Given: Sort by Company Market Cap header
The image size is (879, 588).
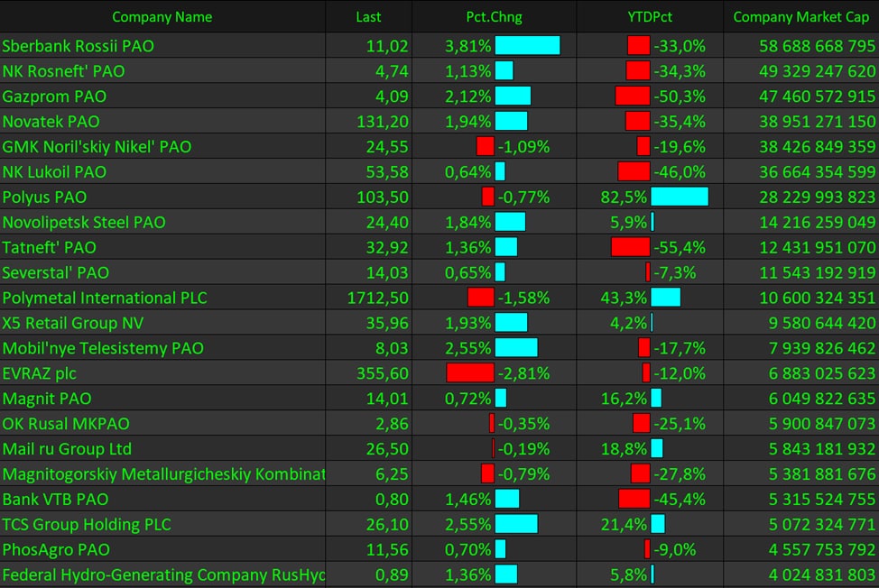Looking at the screenshot, I should tap(800, 17).
